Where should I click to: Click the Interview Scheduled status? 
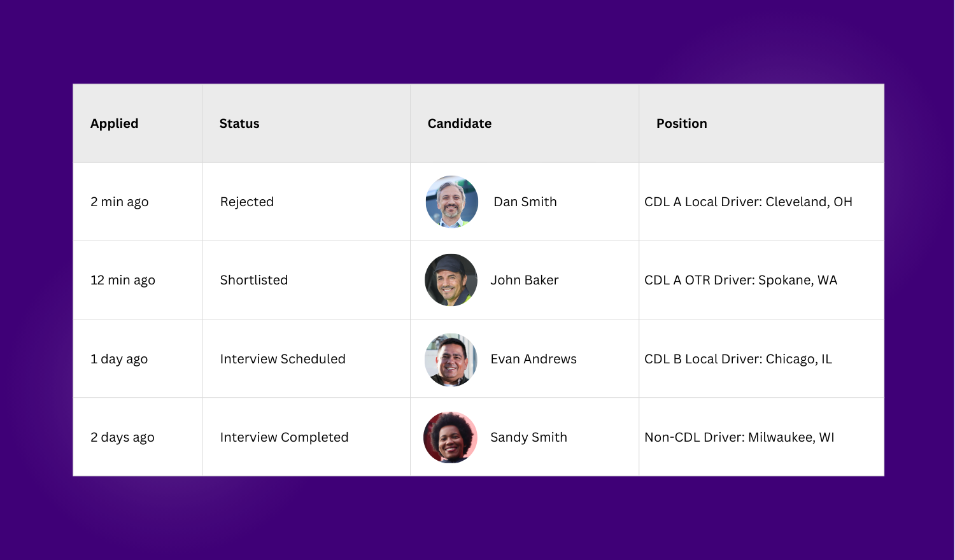[x=283, y=359]
